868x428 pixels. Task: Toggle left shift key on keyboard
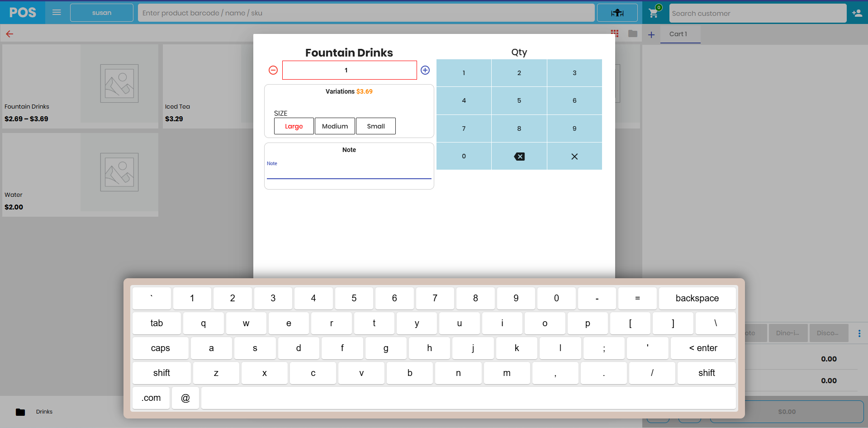pos(161,373)
